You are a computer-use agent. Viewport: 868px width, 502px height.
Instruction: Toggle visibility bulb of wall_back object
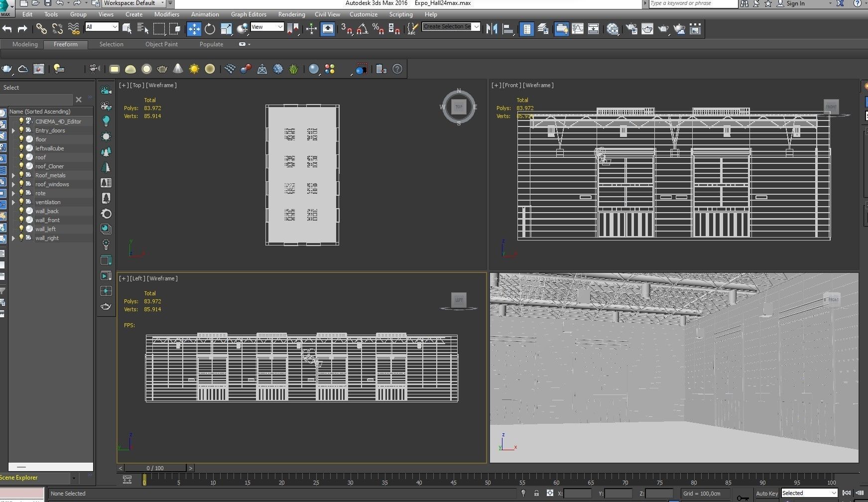[21, 211]
